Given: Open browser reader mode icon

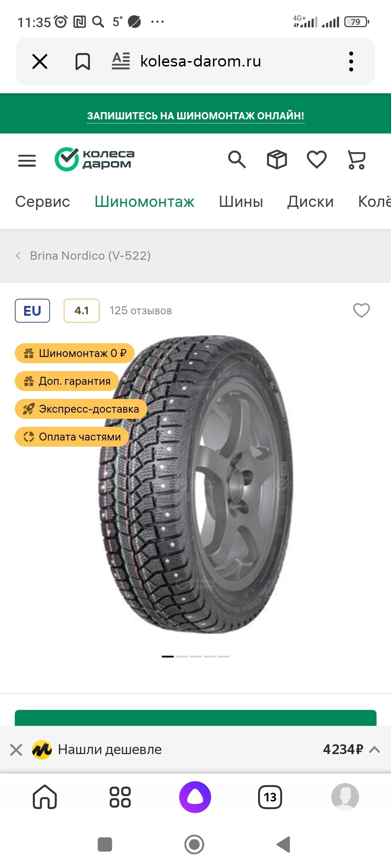Looking at the screenshot, I should click(x=121, y=61).
